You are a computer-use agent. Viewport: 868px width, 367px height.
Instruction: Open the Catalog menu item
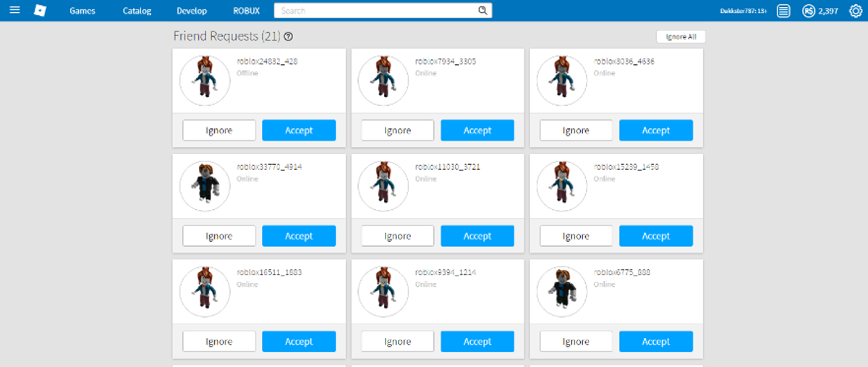[137, 11]
